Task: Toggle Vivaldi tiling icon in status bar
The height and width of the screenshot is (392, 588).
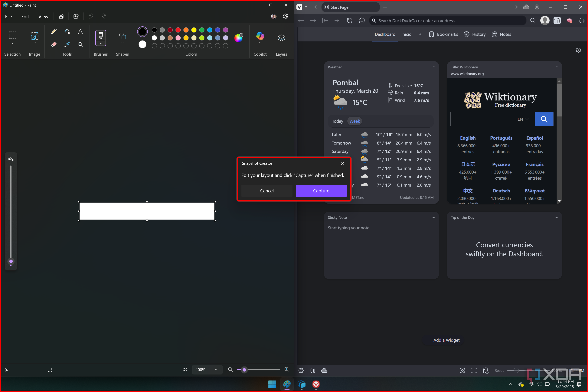Action: pos(474,371)
